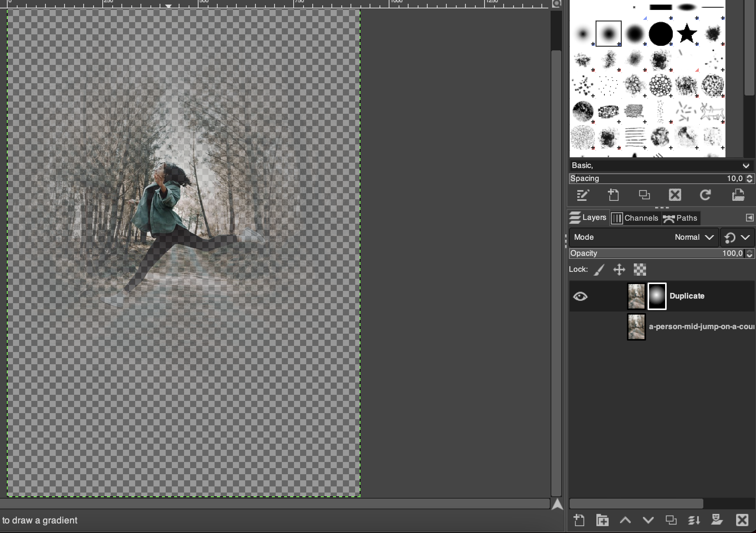Create a new layer

(579, 520)
